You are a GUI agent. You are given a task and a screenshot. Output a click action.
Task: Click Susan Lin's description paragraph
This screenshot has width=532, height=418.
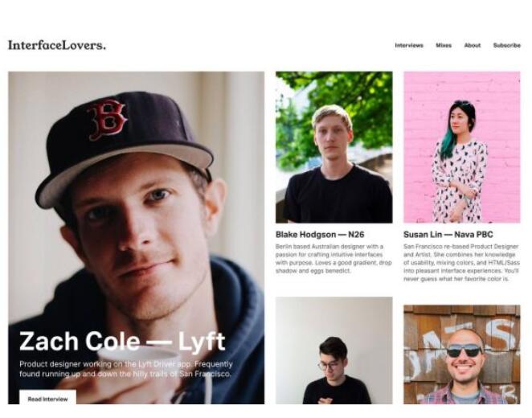click(461, 263)
